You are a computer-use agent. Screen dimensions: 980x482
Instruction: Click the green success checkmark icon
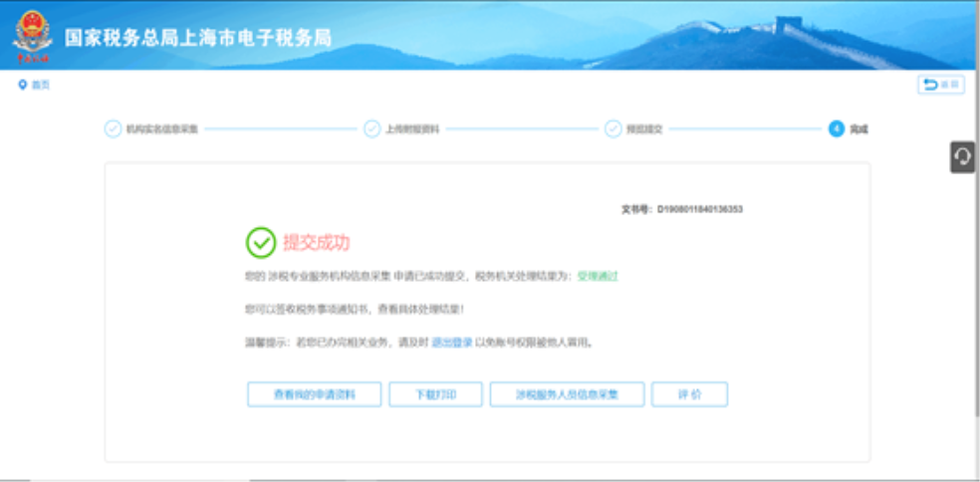pyautogui.click(x=261, y=242)
